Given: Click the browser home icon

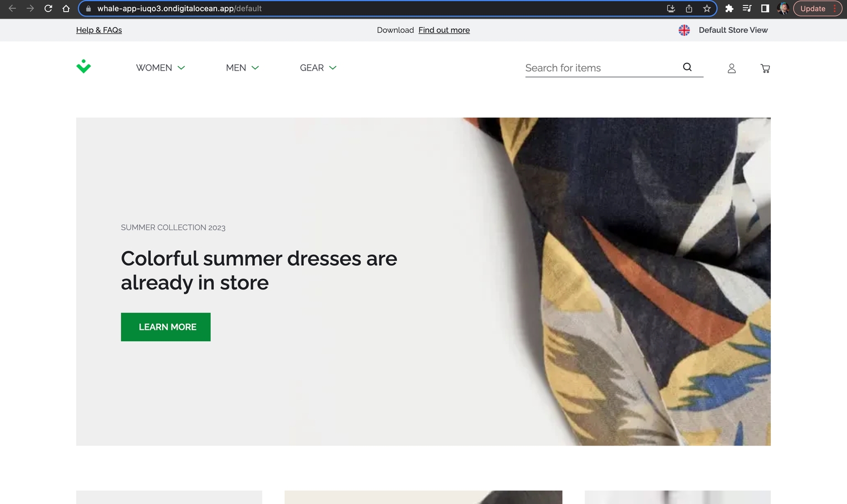Looking at the screenshot, I should (66, 8).
